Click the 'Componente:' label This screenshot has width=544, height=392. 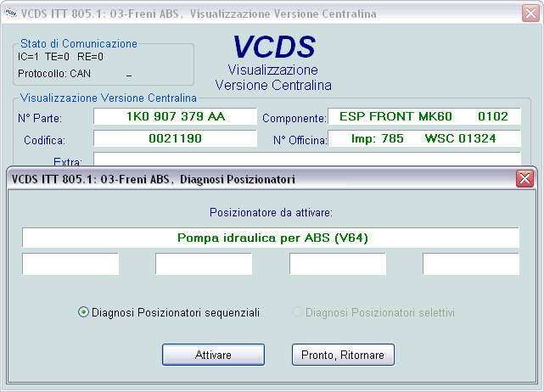point(294,118)
